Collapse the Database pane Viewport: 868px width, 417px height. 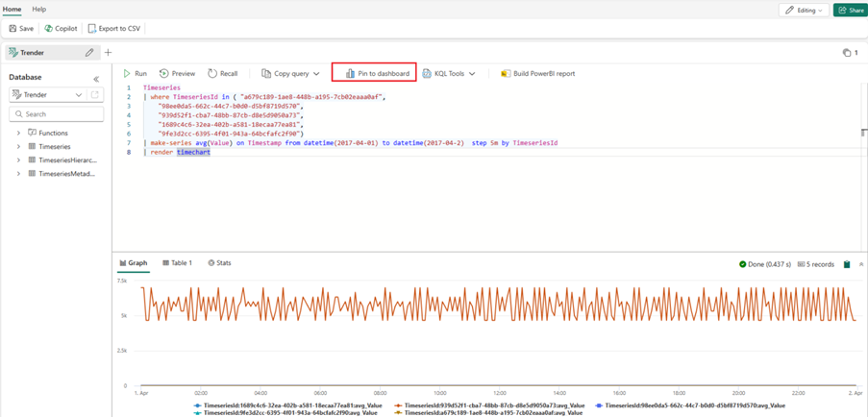coord(96,79)
